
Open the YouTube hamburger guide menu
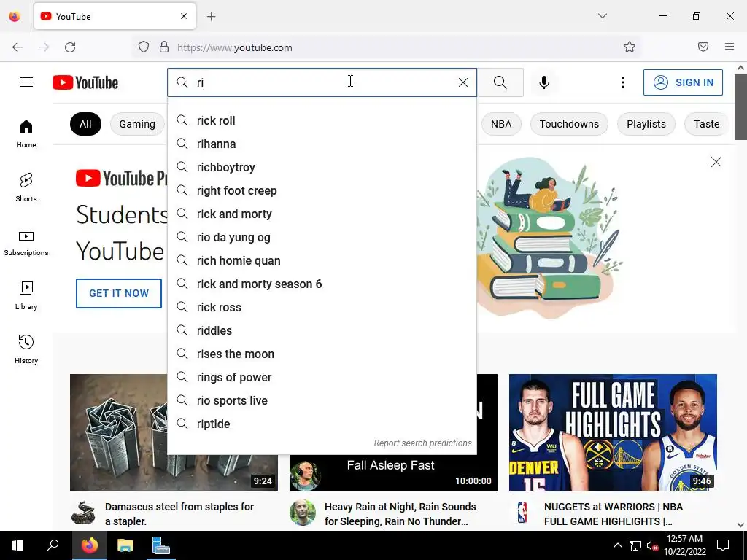26,82
